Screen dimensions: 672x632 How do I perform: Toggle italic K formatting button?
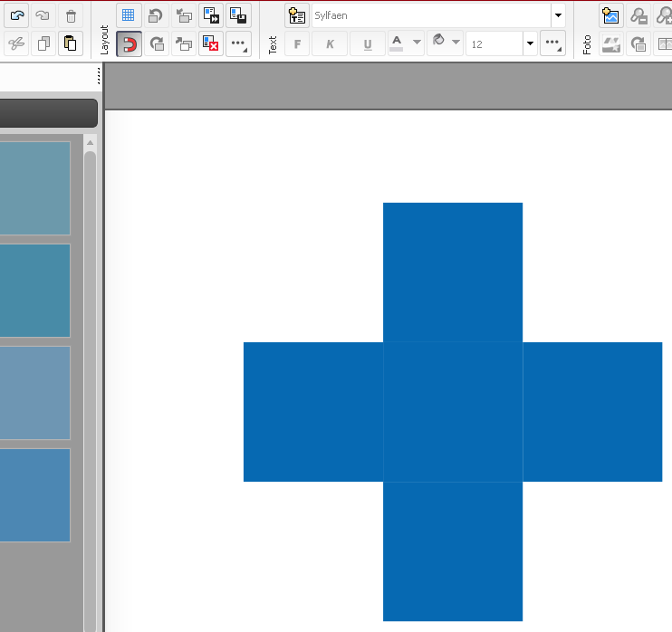[330, 43]
